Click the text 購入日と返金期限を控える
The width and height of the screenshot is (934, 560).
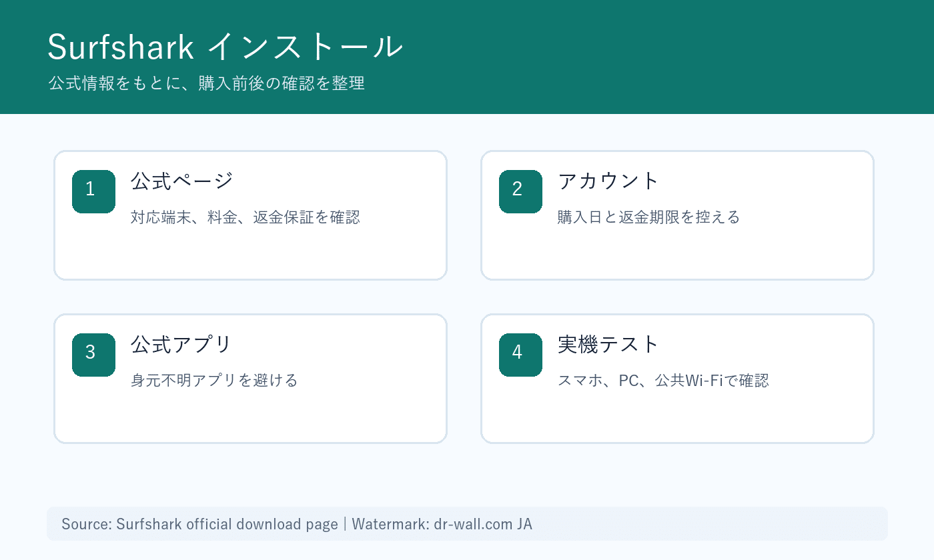coord(649,217)
